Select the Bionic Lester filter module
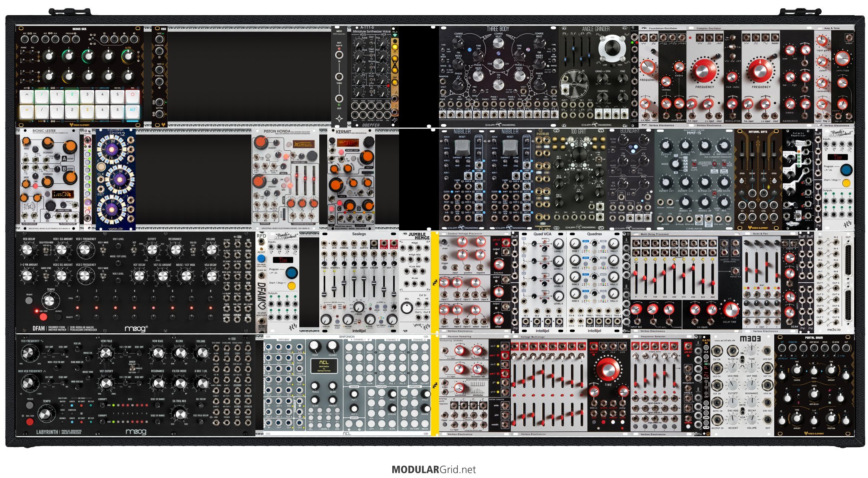 coord(49,179)
